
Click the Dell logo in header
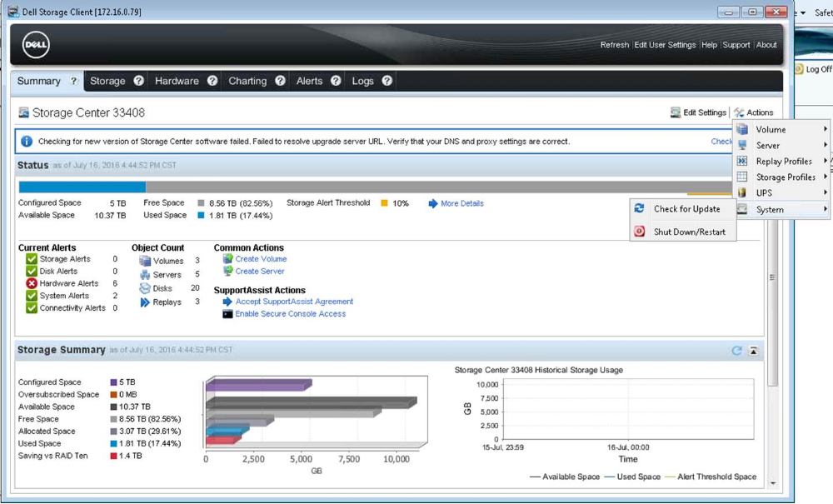click(36, 45)
